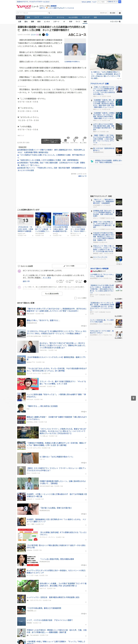Open 台風5号 weather article thumbnail
Image resolution: width=138 pixels, height=644 pixels.
tap(61, 219)
